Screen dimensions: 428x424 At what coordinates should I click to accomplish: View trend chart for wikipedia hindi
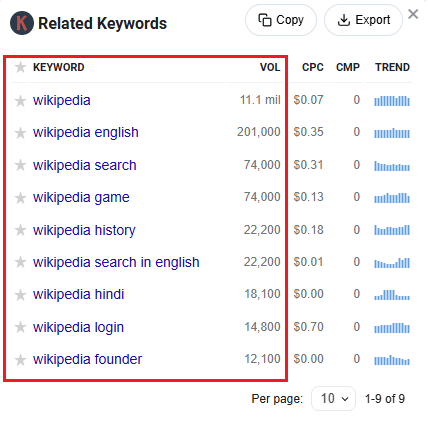pos(392,295)
